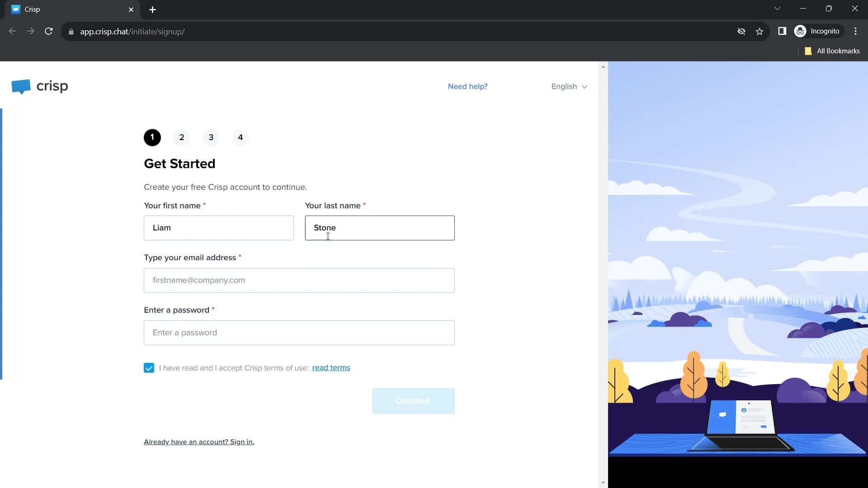Viewport: 868px width, 488px height.
Task: Click the Crisp logo icon
Action: 20,86
